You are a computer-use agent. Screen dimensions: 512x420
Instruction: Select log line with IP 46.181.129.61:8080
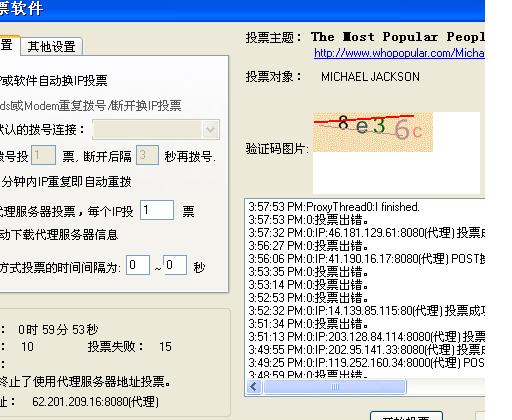(366, 233)
